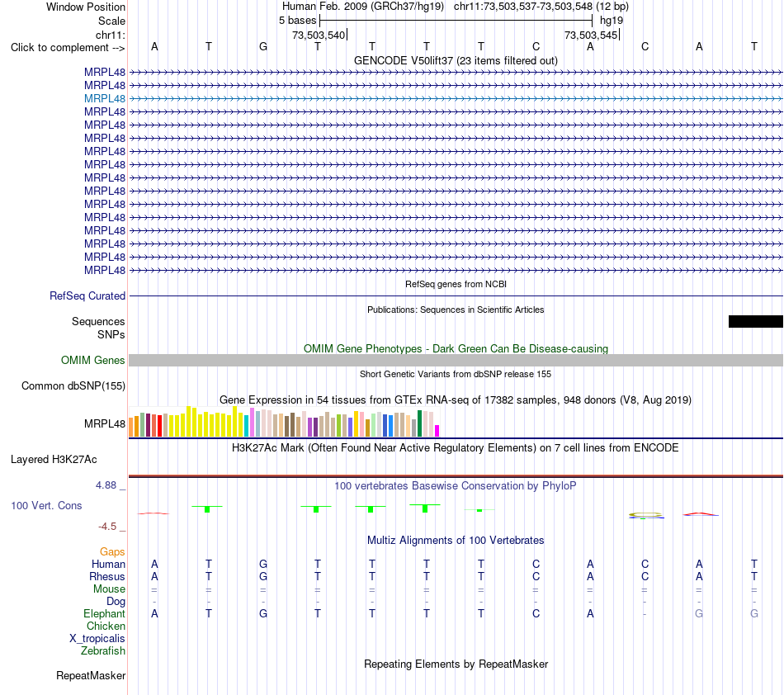
Task: Click the RepeatMasker track label
Action: point(91,675)
